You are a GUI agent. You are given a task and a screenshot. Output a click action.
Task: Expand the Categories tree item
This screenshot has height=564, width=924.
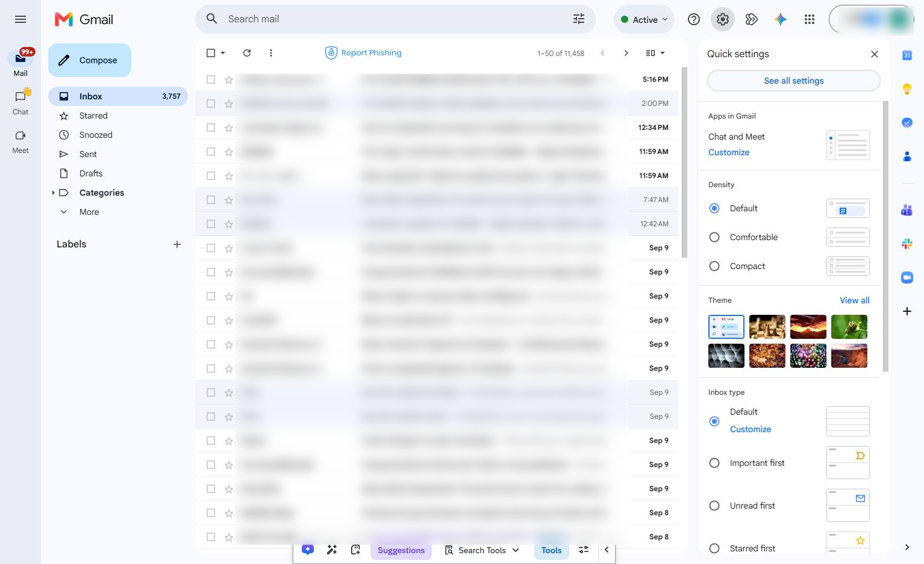coord(53,193)
